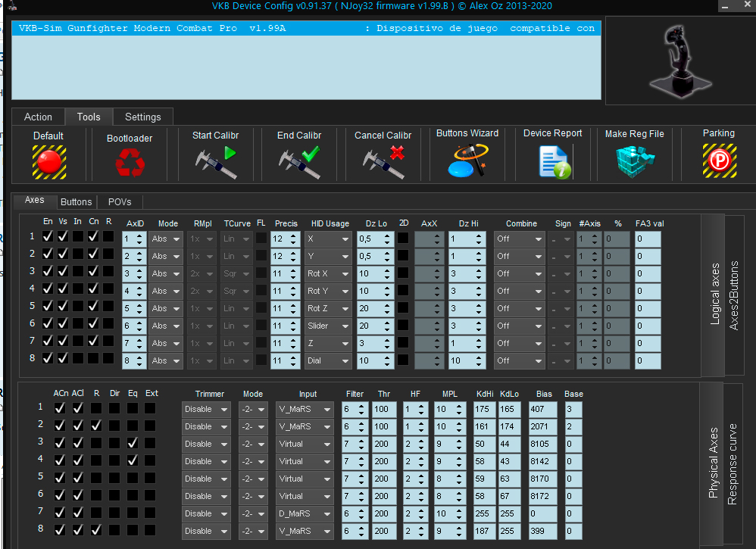Minimize the VKB Device Config window
Screen dimensions: 756x549
[x=725, y=6]
